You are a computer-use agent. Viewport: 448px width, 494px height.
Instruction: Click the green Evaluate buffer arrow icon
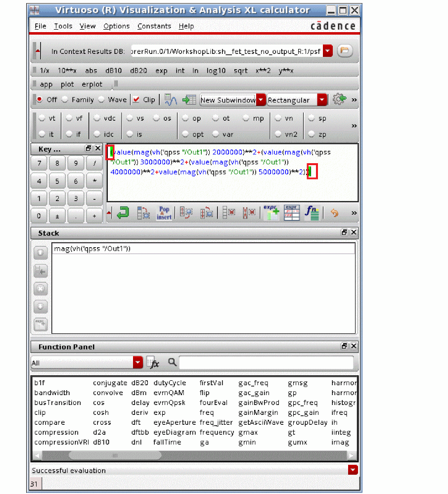tap(123, 213)
